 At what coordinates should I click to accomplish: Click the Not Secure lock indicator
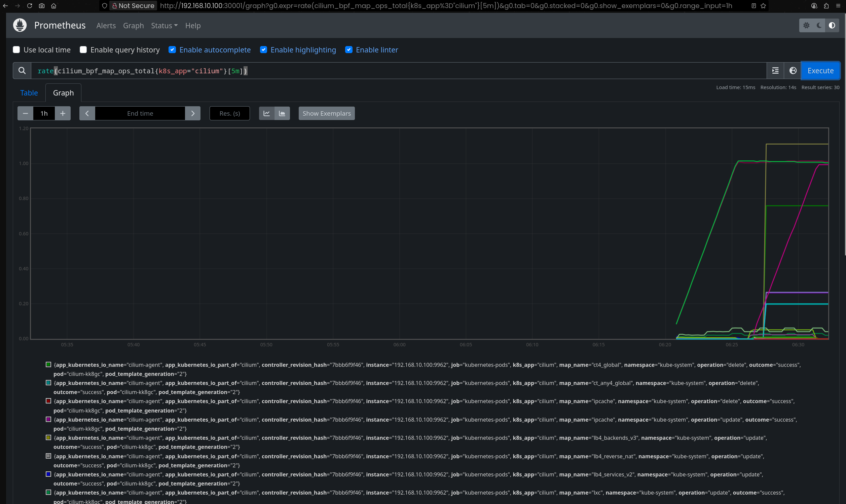click(134, 6)
